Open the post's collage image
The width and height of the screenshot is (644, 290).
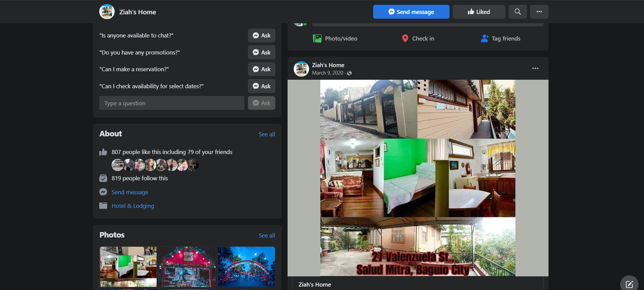coord(418,178)
